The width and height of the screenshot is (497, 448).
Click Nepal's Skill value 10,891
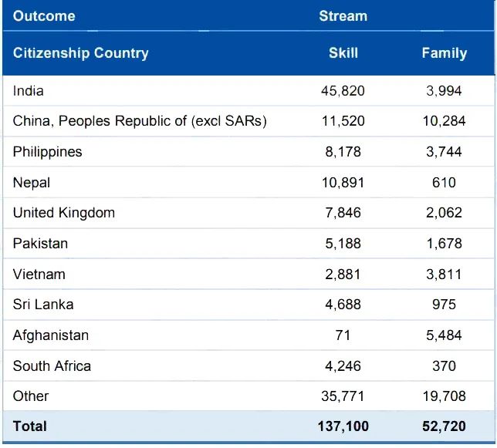[343, 183]
